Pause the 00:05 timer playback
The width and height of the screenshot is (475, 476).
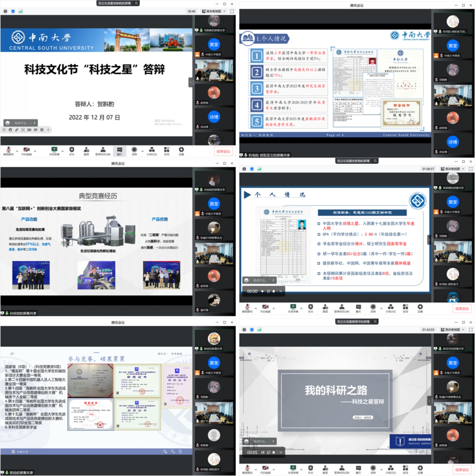263,452
